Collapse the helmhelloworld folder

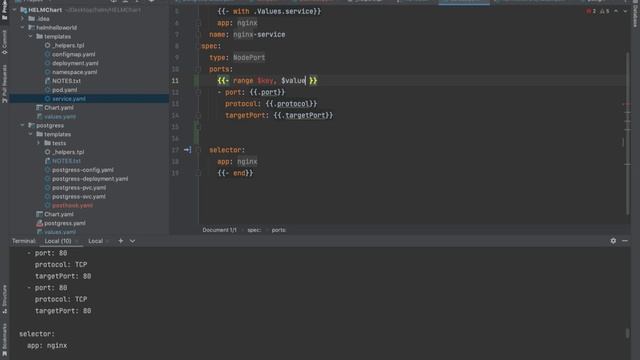(22, 27)
